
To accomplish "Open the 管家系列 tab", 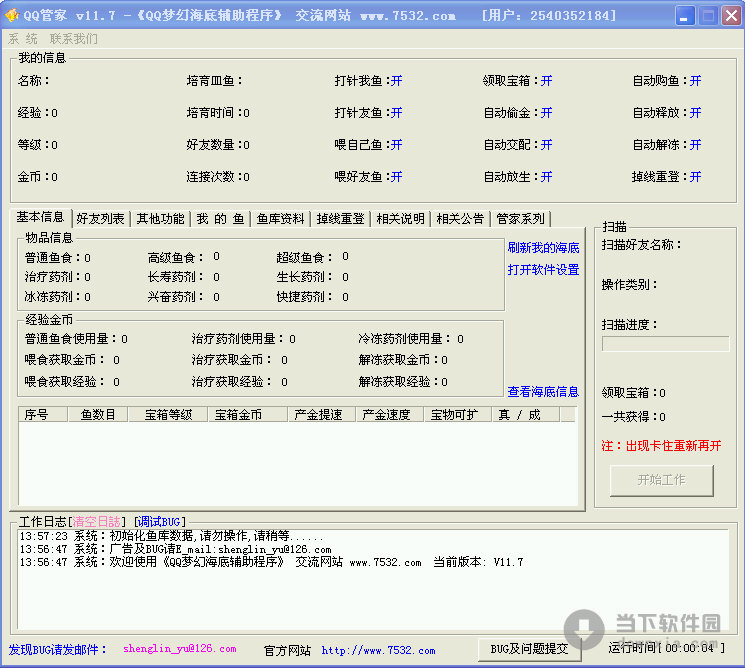I will tap(520, 219).
